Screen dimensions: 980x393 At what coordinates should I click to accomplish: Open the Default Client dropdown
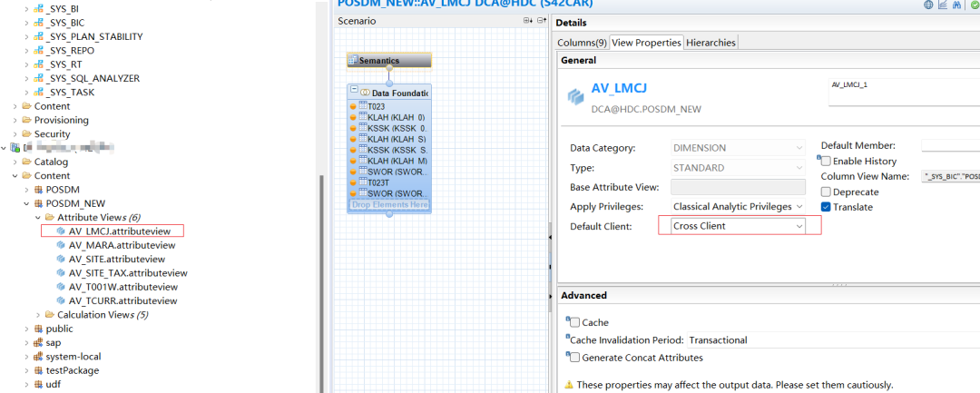pos(738,226)
